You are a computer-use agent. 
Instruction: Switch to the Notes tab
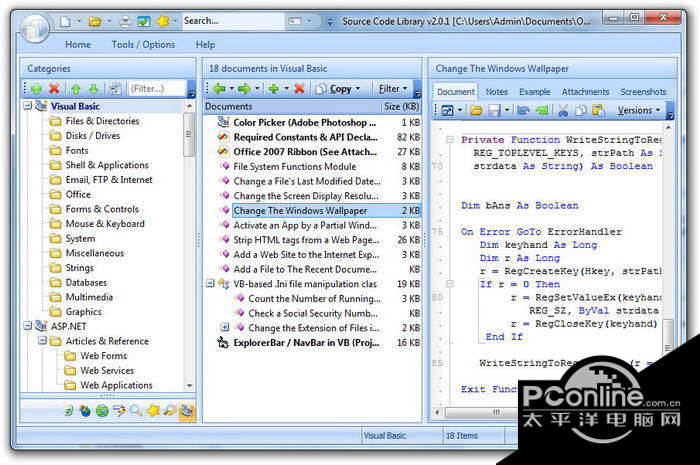[x=497, y=91]
